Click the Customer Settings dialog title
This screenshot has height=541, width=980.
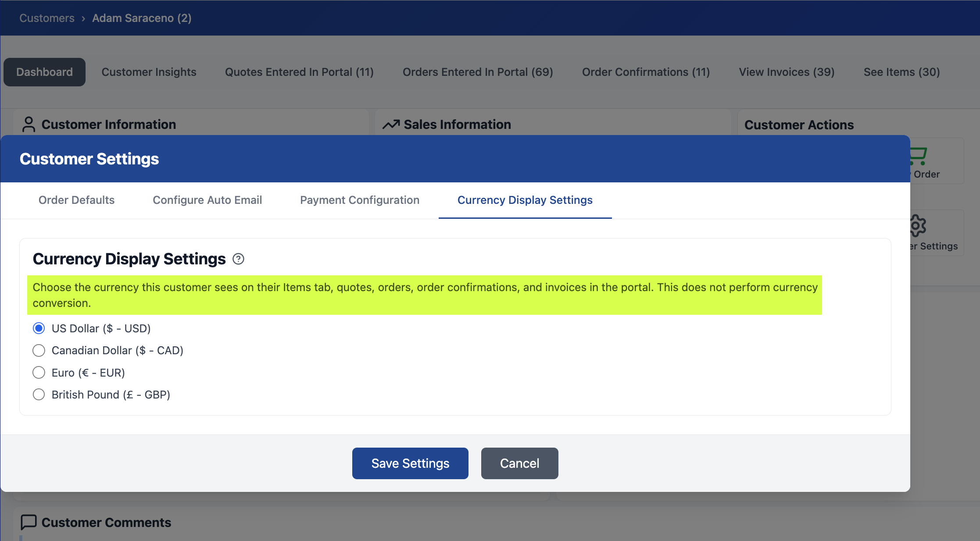pyautogui.click(x=89, y=159)
